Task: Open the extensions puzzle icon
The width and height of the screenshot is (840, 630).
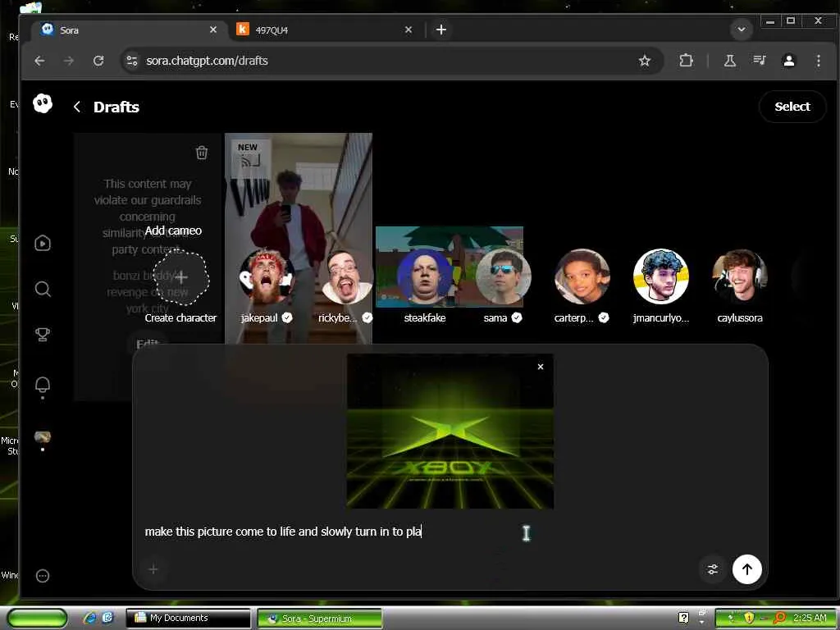Action: coord(686,61)
